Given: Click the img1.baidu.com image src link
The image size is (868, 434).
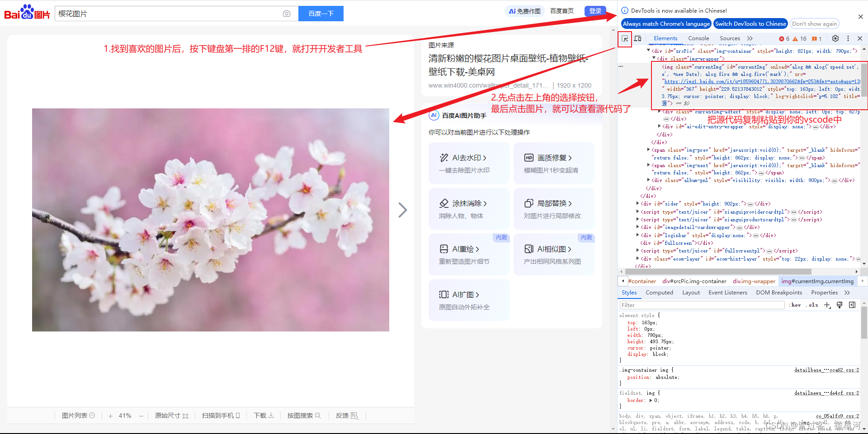Looking at the screenshot, I should [762, 82].
